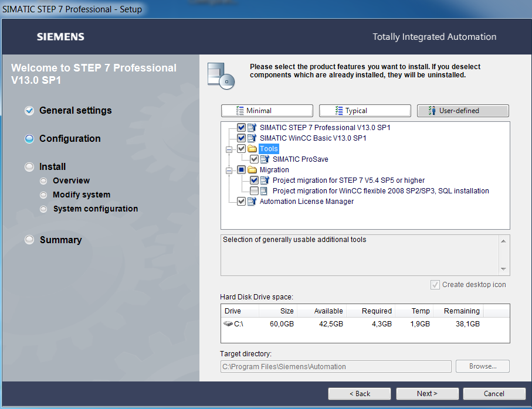The image size is (532, 409).
Task: Click the Migration folder icon
Action: pyautogui.click(x=252, y=170)
